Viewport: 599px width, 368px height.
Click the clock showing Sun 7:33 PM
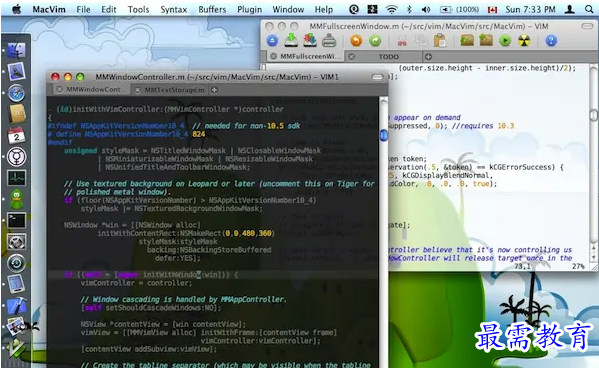click(x=530, y=10)
